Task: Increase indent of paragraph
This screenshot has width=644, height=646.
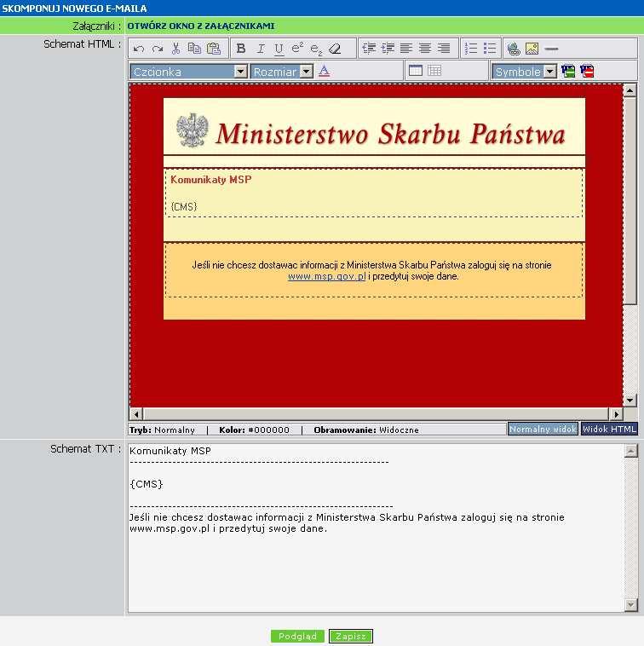Action: coord(388,49)
